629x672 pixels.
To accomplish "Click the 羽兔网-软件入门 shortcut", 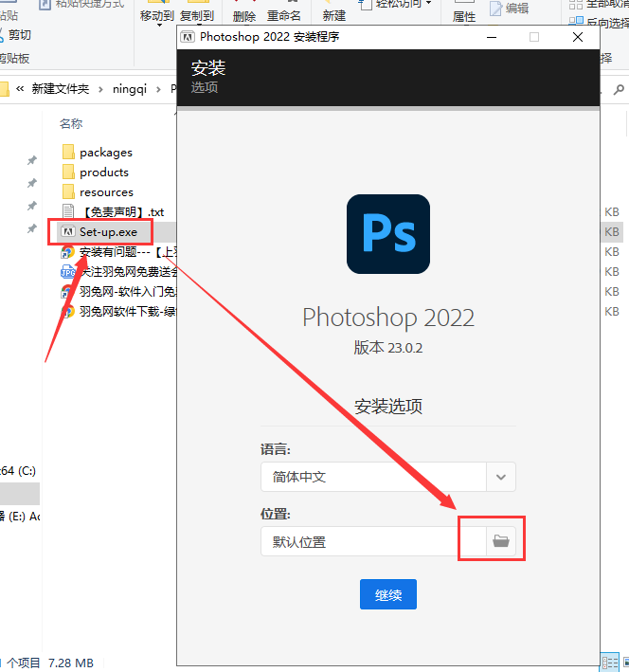I will [x=118, y=291].
